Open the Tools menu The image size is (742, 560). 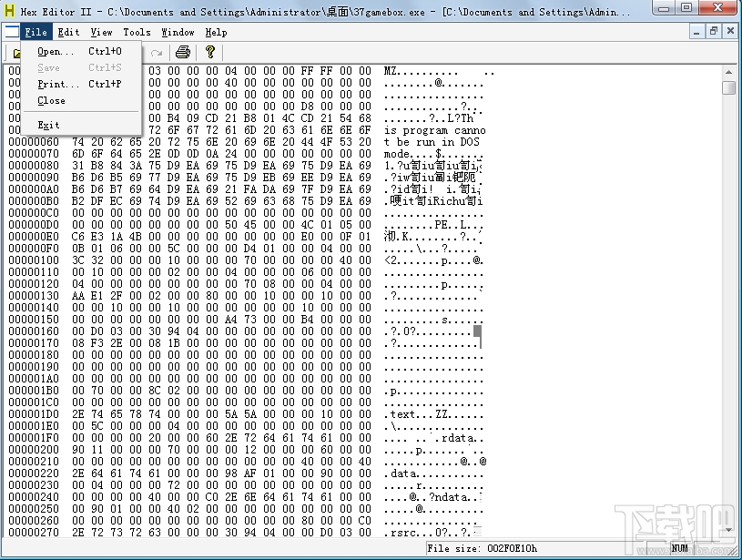click(137, 32)
